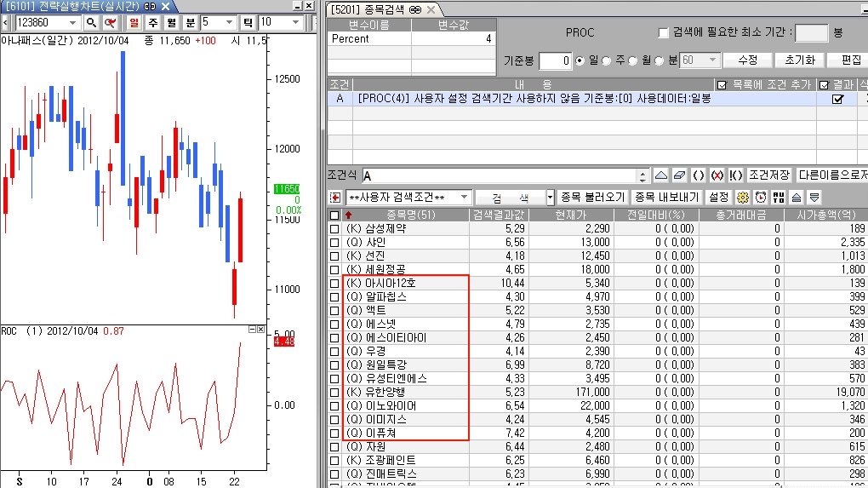Click the 조건저장 save condition button
The width and height of the screenshot is (868, 488).
[768, 175]
